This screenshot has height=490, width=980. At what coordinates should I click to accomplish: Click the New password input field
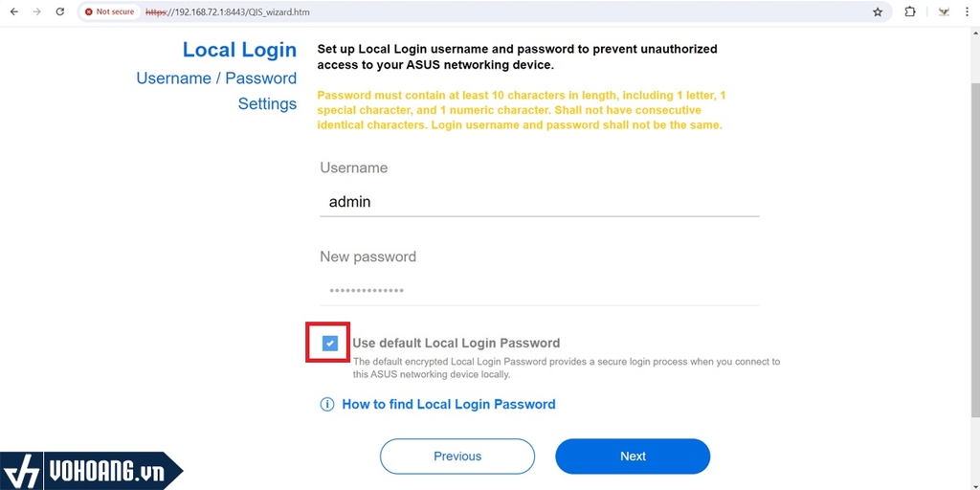coord(539,291)
